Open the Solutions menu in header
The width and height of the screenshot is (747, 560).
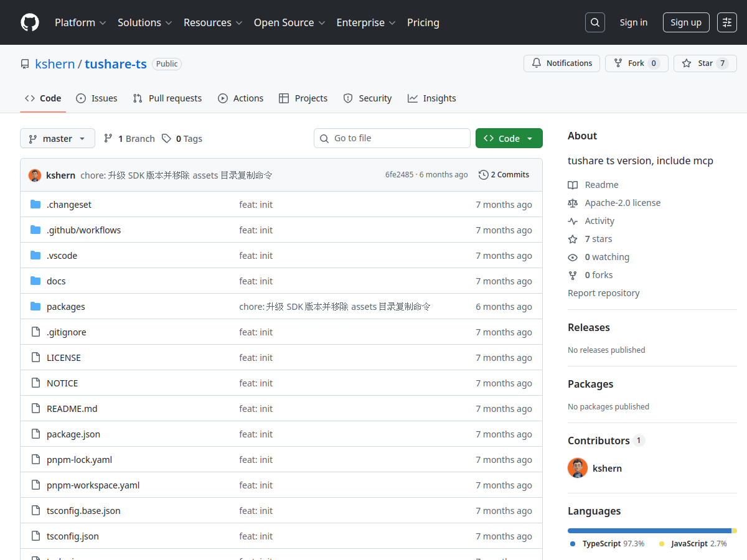(144, 22)
